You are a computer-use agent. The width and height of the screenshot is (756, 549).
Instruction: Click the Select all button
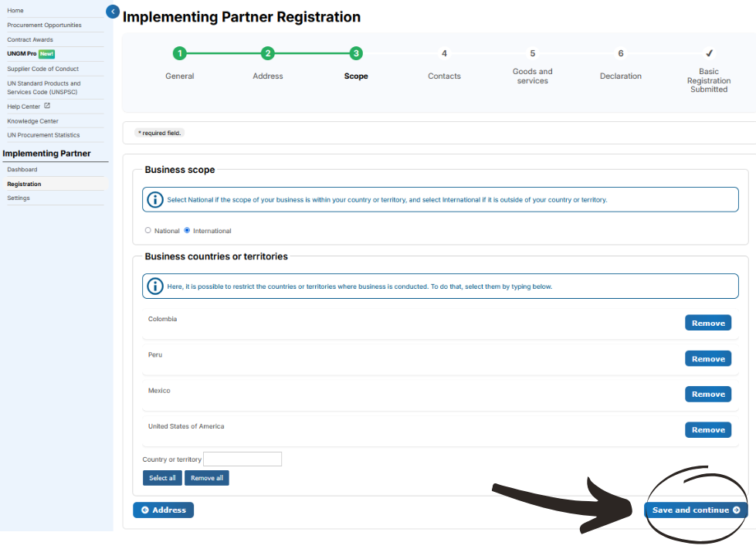[162, 478]
